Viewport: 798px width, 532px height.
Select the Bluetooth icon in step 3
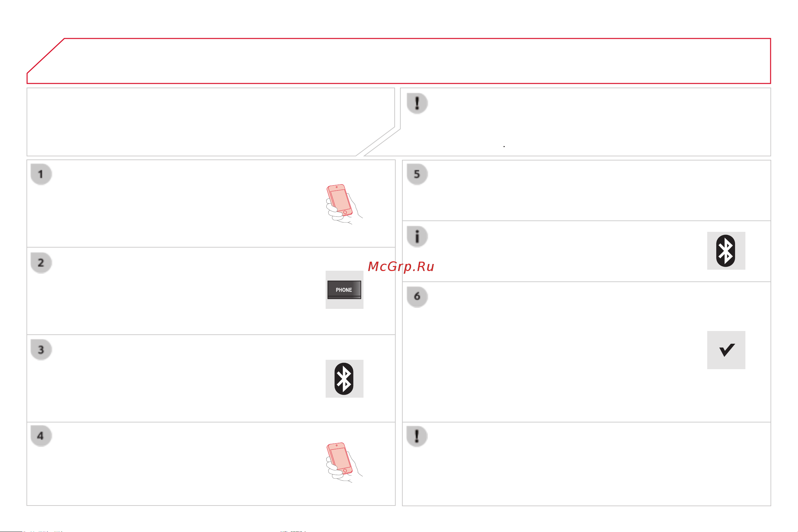click(344, 379)
